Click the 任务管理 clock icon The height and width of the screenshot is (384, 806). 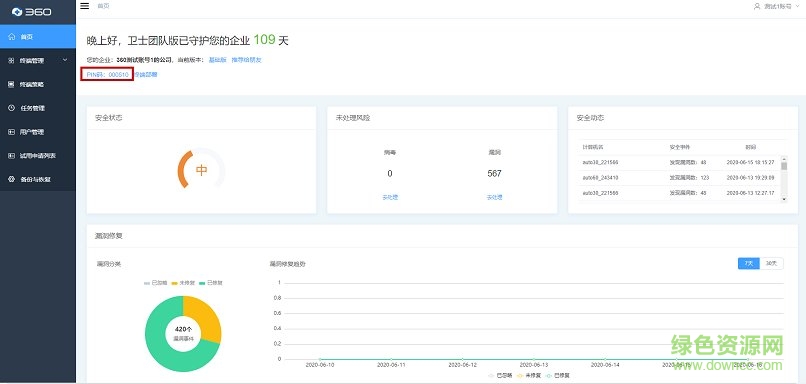pos(11,108)
